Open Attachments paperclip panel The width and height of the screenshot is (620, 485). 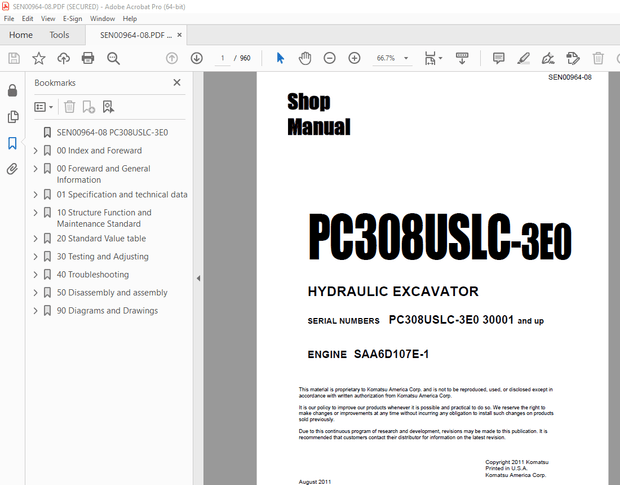click(x=12, y=169)
